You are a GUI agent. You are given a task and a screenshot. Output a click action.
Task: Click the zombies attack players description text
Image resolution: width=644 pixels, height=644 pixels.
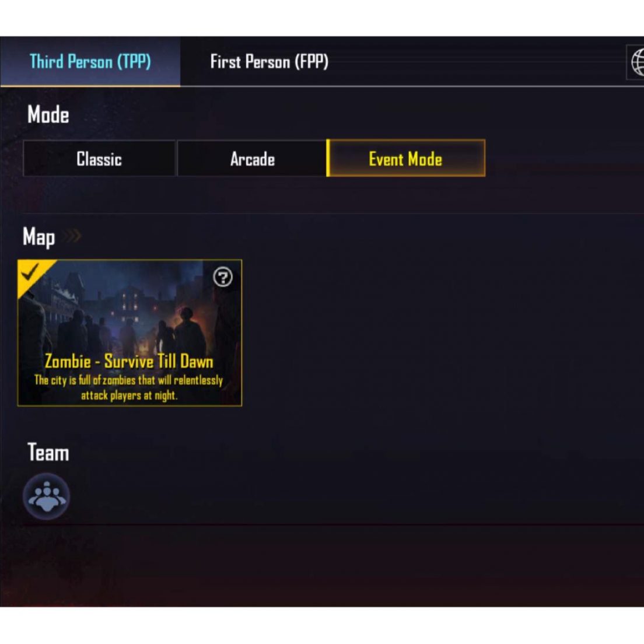[x=128, y=387]
